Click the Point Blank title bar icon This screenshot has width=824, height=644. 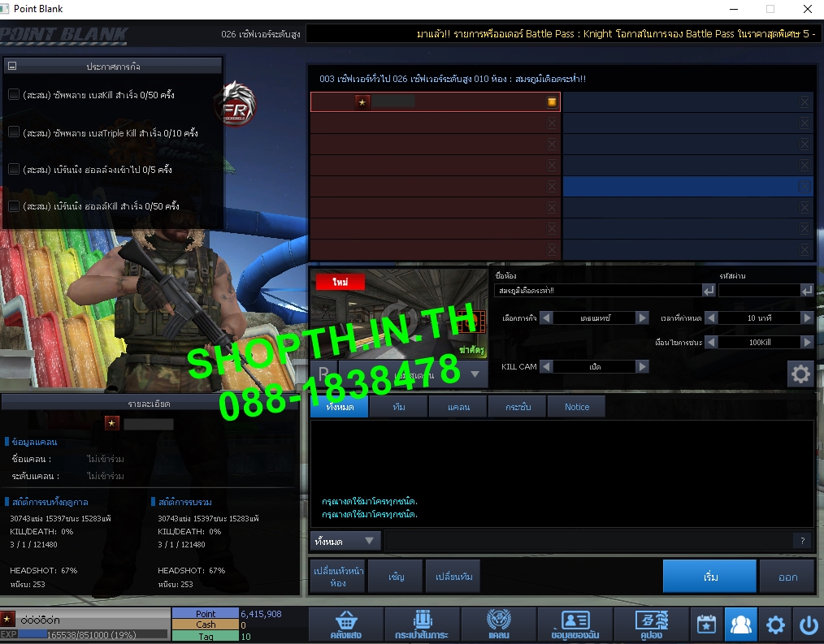pos(5,9)
